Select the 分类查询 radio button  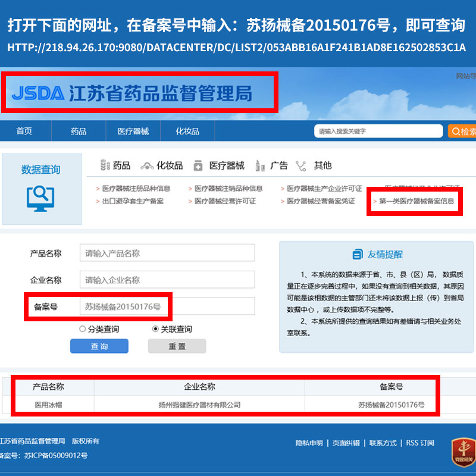point(82,329)
